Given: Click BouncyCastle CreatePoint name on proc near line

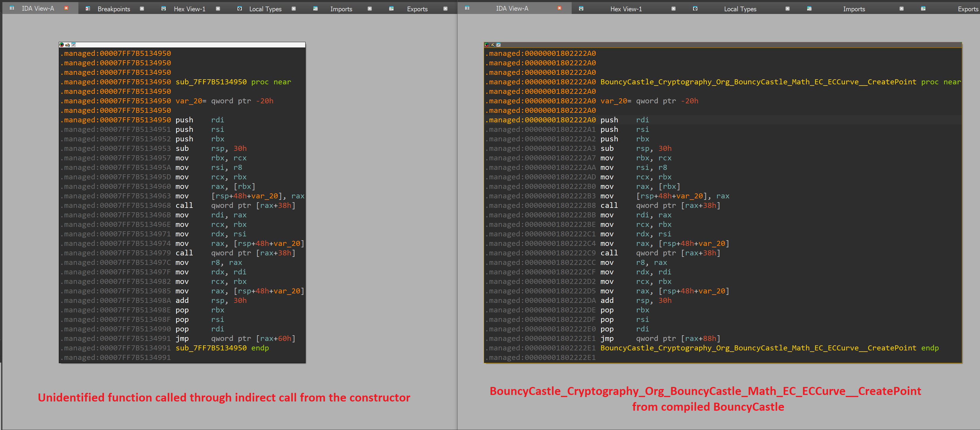Looking at the screenshot, I should tap(758, 82).
